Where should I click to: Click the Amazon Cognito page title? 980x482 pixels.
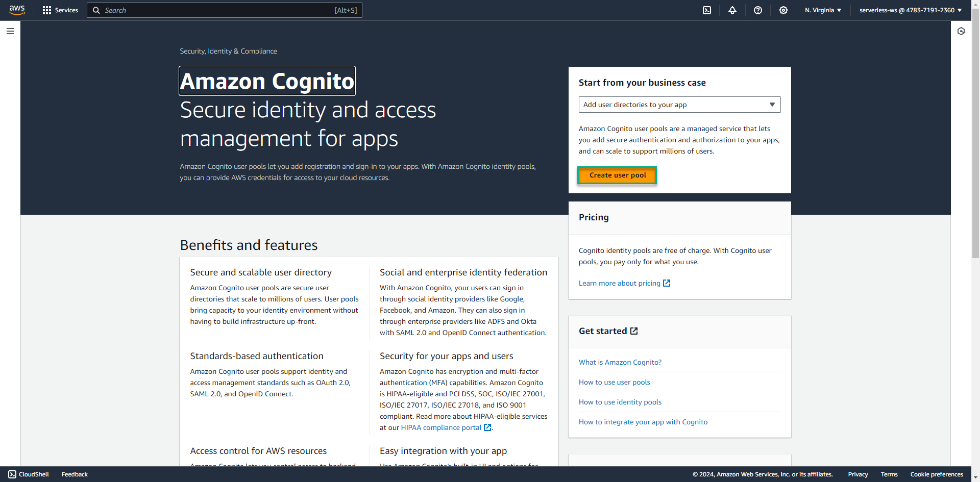(x=267, y=81)
